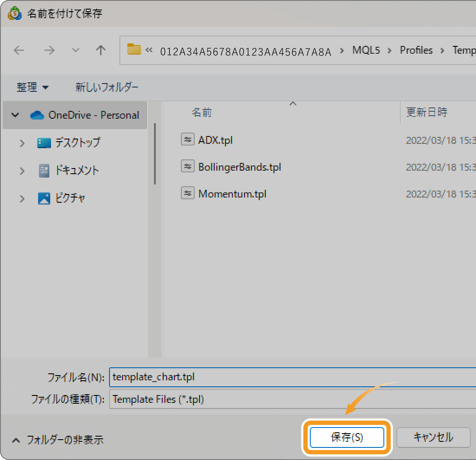The height and width of the screenshot is (460, 476).
Task: Collapse the OneDrive - Personal tree node
Action: (15, 115)
